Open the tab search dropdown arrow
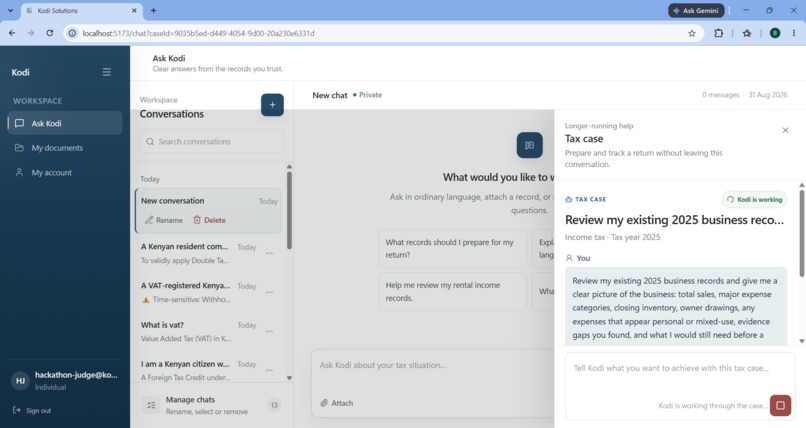The height and width of the screenshot is (428, 806). (10, 10)
